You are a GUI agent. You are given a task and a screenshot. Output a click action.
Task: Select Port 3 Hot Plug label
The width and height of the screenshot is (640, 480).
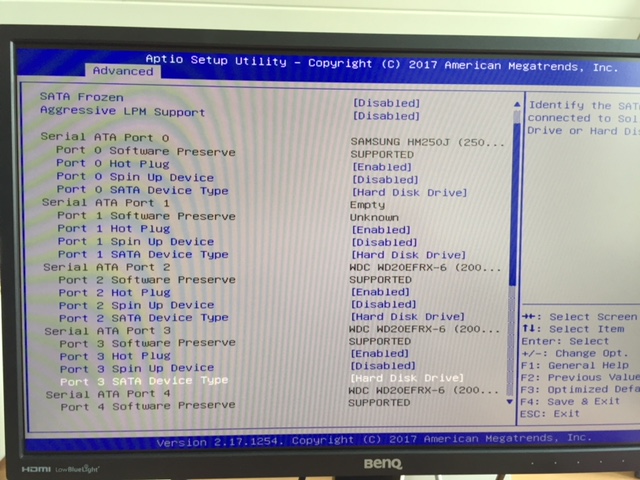(115, 356)
